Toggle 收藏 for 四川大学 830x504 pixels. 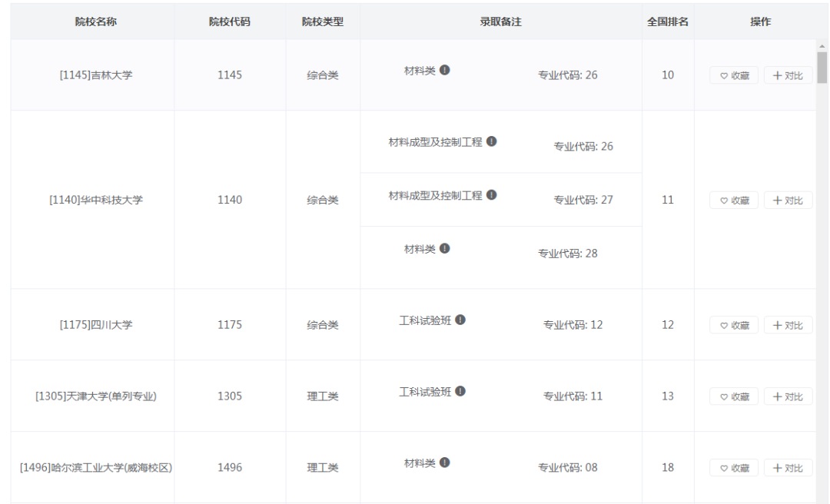click(734, 326)
